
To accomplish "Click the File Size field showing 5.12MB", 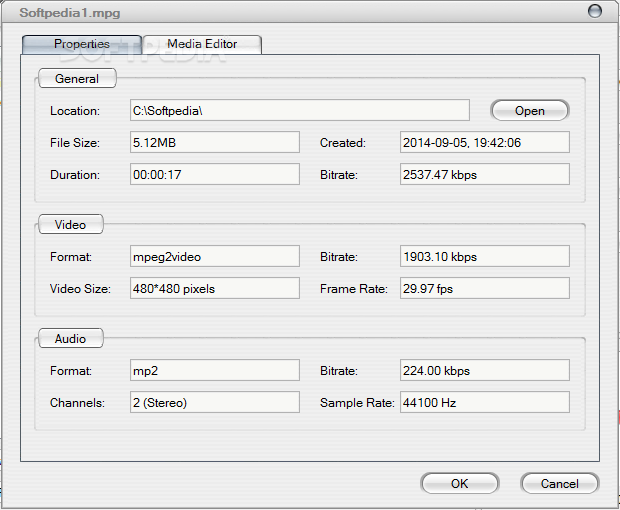I will point(215,142).
